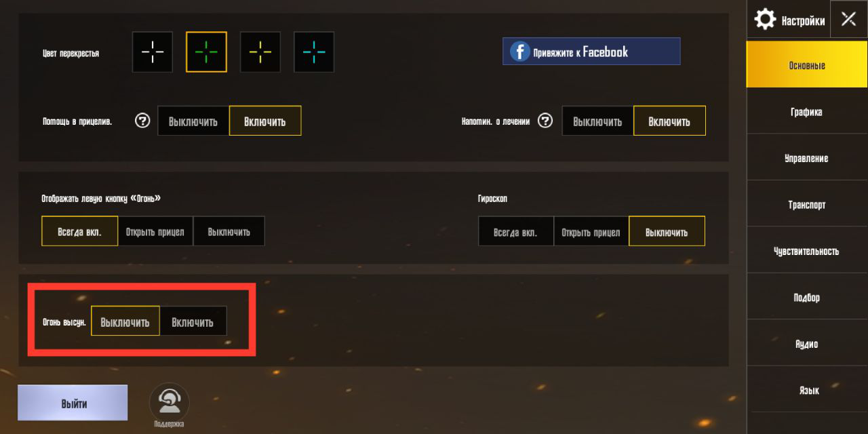Choose the green crosshair icon
The image size is (868, 434).
(x=206, y=52)
